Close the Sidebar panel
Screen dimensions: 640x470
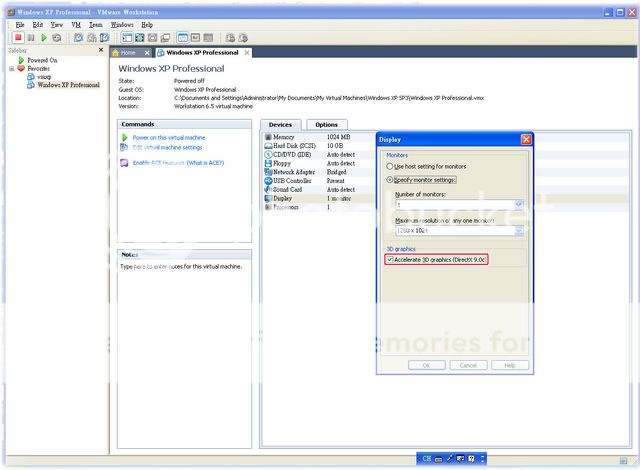101,50
